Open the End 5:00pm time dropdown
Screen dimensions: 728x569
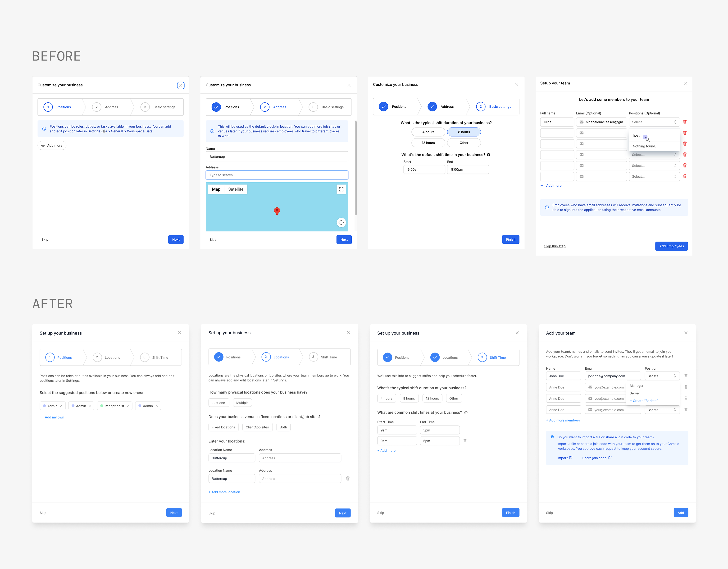coord(468,170)
